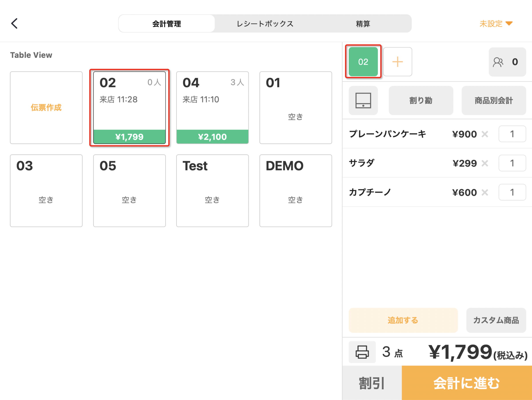Select the green 02 slip tab
Image resolution: width=532 pixels, height=400 pixels.
pos(363,62)
